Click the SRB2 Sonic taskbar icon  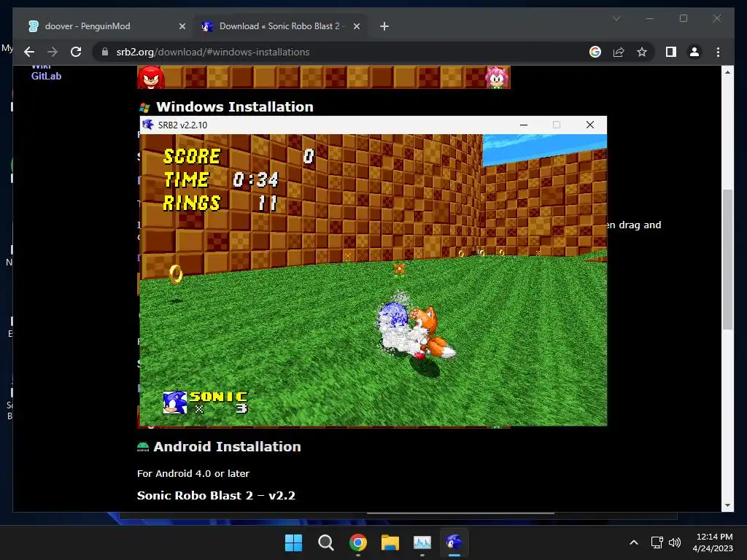pos(454,542)
